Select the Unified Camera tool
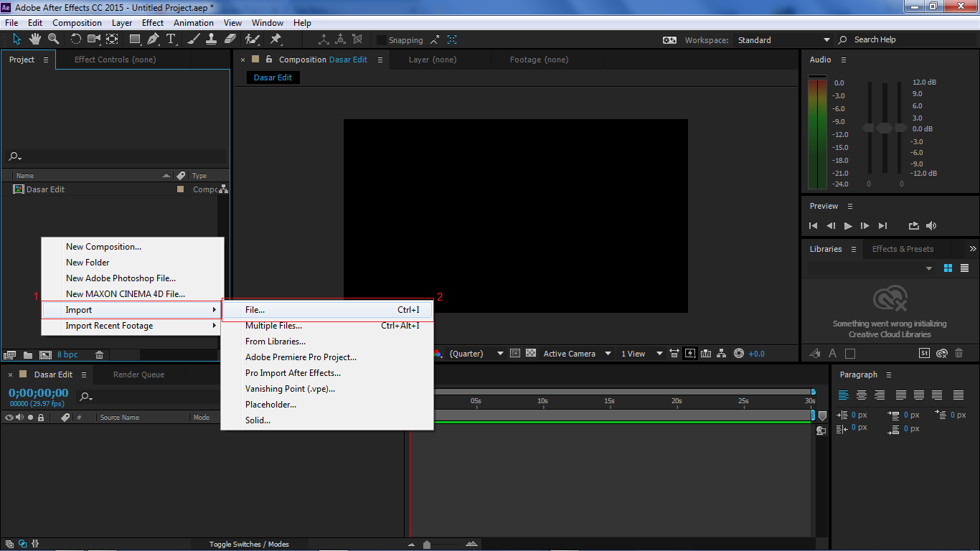Viewport: 980px width, 551px height. [x=94, y=39]
